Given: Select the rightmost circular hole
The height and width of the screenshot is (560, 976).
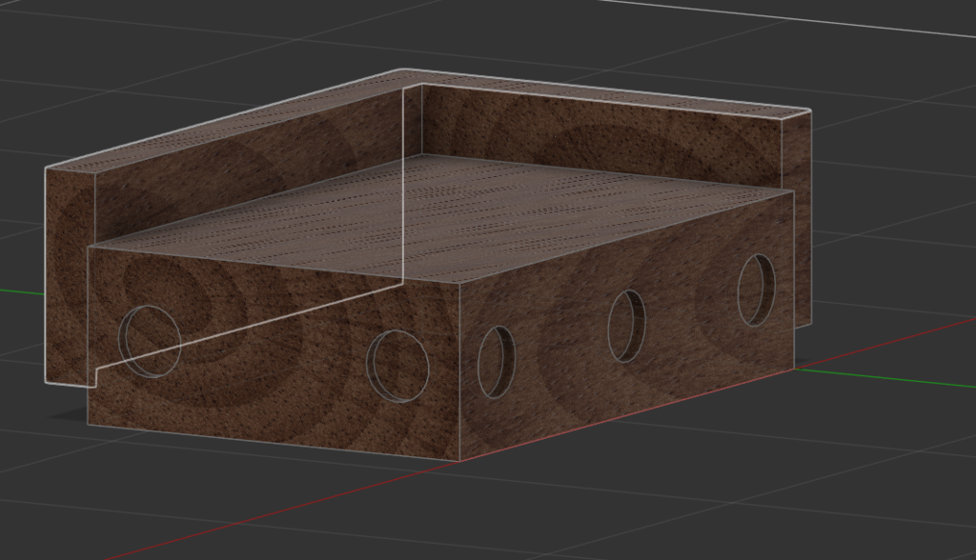Looking at the screenshot, I should [x=756, y=290].
